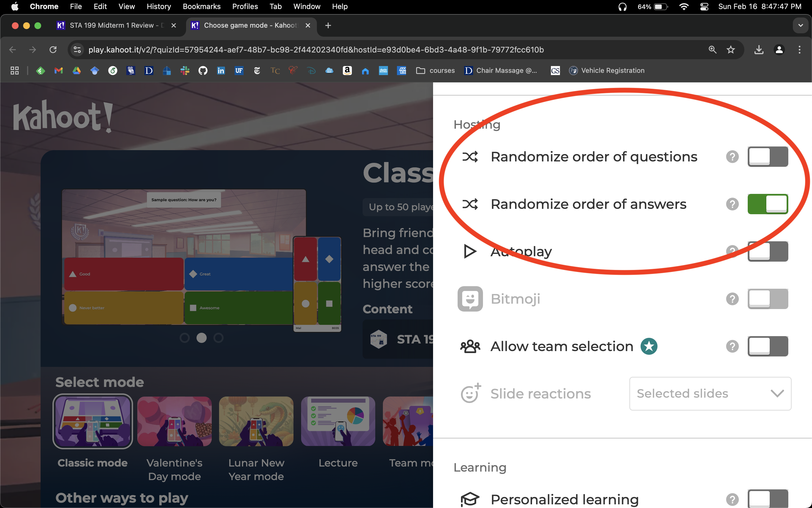
Task: Open Chrome three-dot menu
Action: tap(800, 50)
